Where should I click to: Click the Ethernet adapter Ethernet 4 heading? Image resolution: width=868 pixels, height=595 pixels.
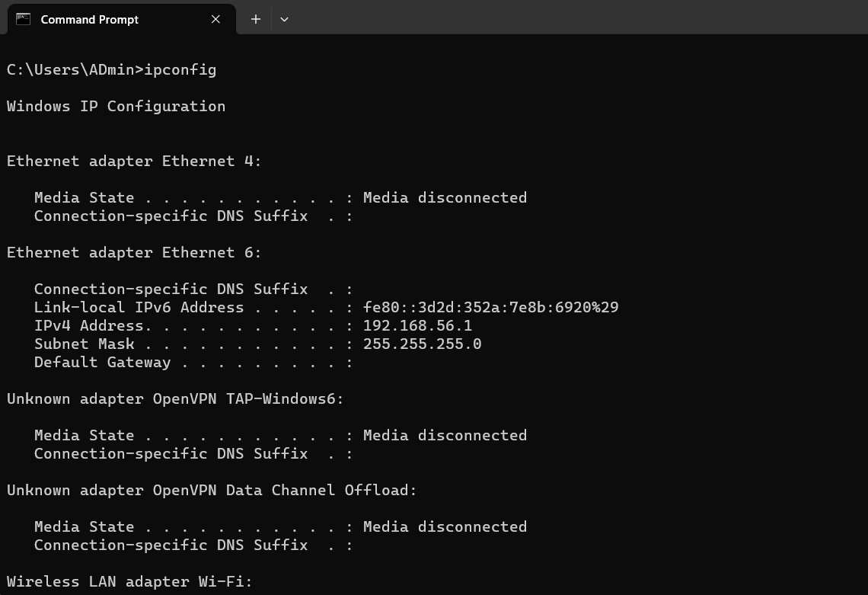[x=134, y=161]
